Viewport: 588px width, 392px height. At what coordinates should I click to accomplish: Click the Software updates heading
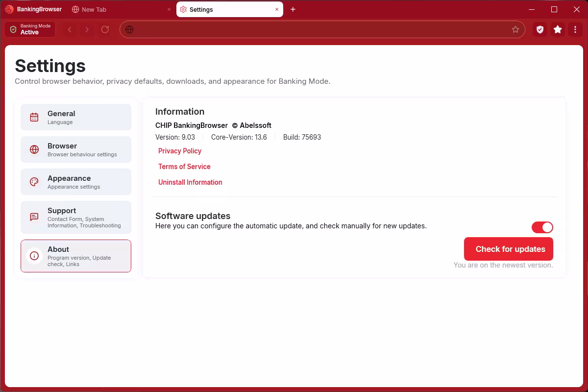(193, 216)
